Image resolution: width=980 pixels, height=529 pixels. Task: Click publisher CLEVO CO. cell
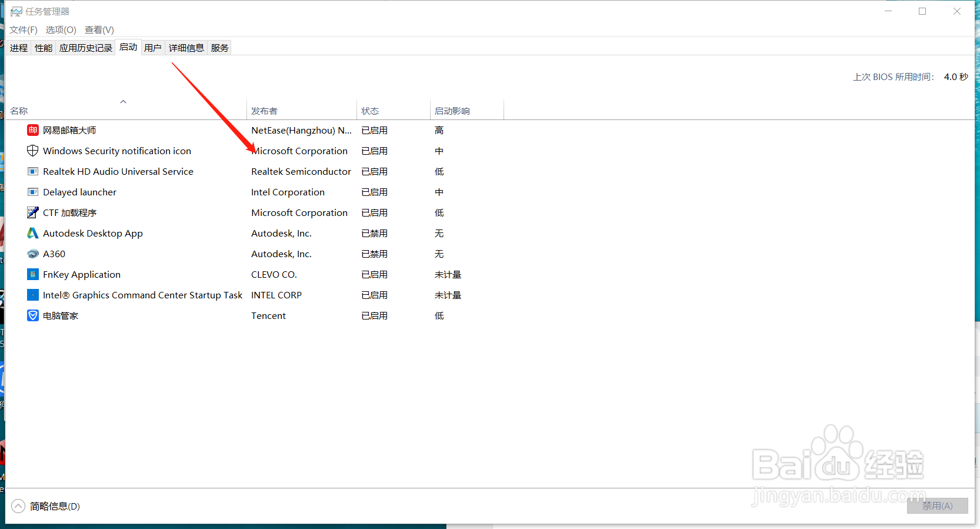click(274, 274)
